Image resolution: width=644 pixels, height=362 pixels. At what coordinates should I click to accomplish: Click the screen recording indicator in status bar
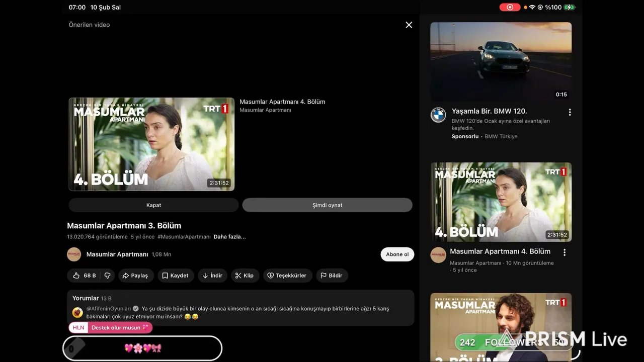[x=510, y=8]
